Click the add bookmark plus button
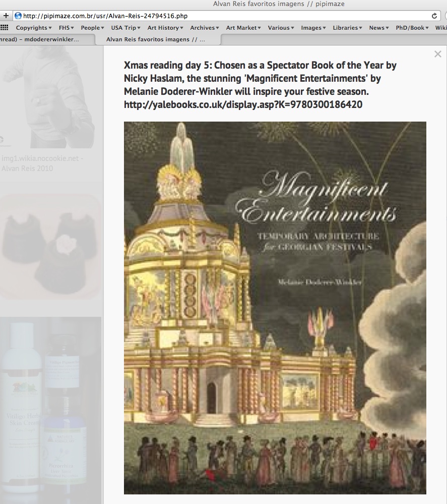This screenshot has height=504, width=447. tap(6, 16)
